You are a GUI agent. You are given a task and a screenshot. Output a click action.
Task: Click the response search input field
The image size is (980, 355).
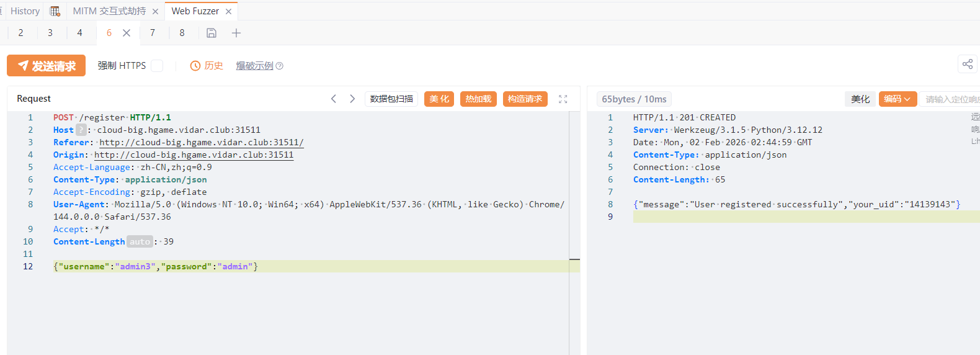[x=951, y=99]
